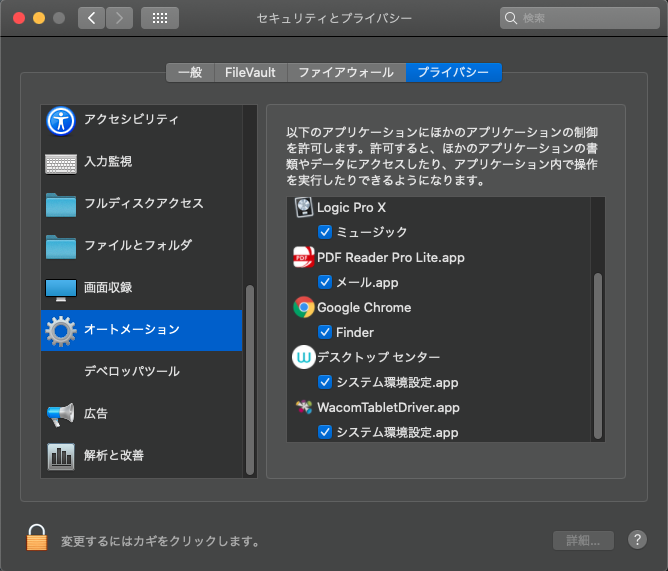This screenshot has width=668, height=571.
Task: Click the デスクトップ センター name in app list
Action: (x=379, y=357)
